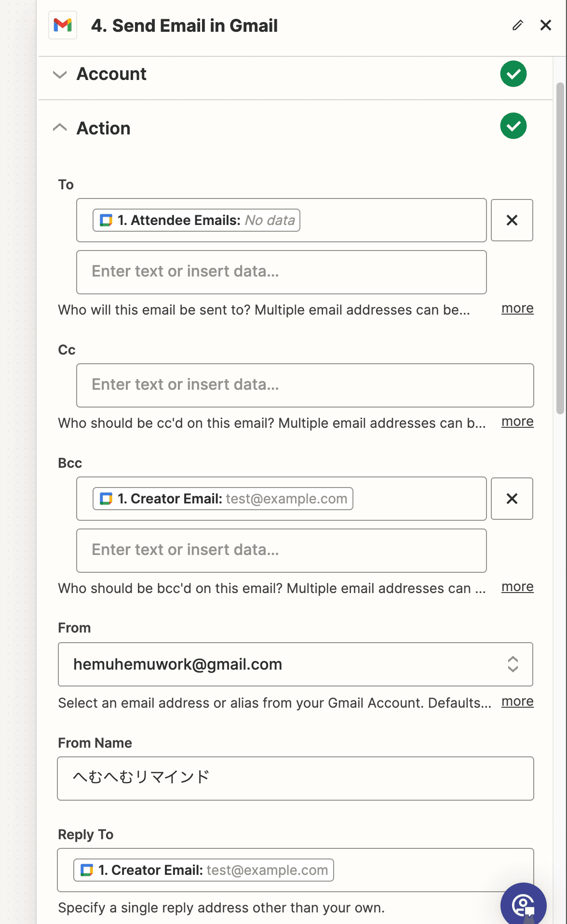Click the Gmail app logo icon
The image size is (567, 924).
[x=63, y=25]
